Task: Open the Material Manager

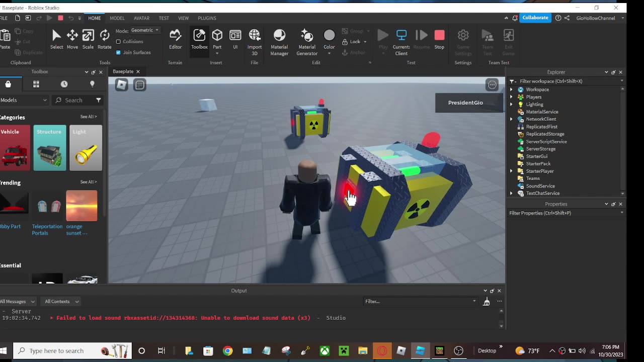Action: [x=279, y=42]
